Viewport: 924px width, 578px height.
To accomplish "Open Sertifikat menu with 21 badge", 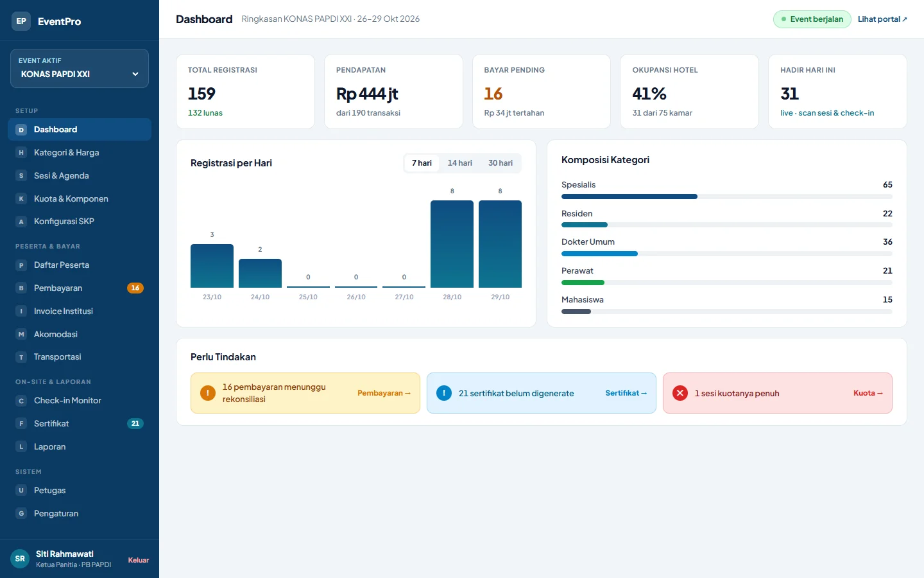I will tap(80, 424).
